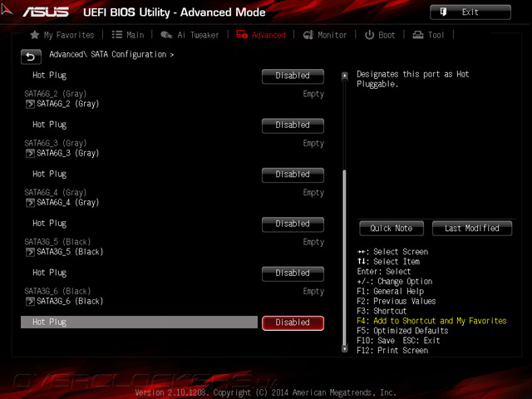Click 'F4: Add to Shortcut and My Favorites' text
Image resolution: width=532 pixels, height=399 pixels.
(431, 321)
